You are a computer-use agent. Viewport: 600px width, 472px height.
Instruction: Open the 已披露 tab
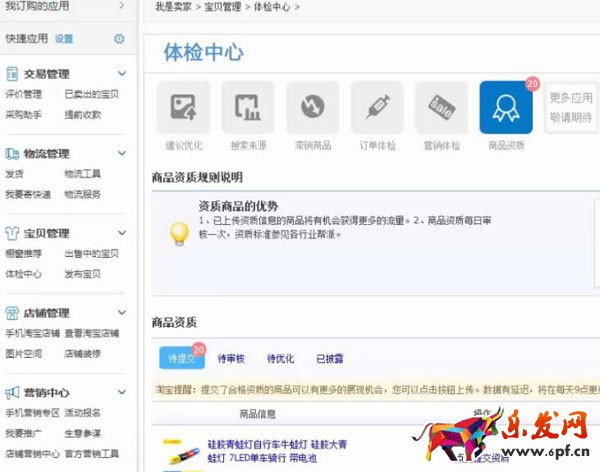(x=330, y=358)
